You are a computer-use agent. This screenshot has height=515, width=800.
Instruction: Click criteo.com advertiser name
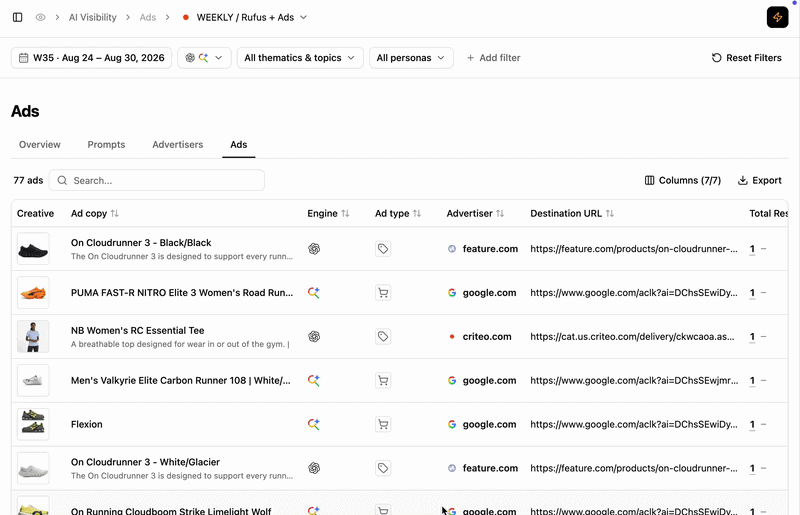(x=487, y=336)
